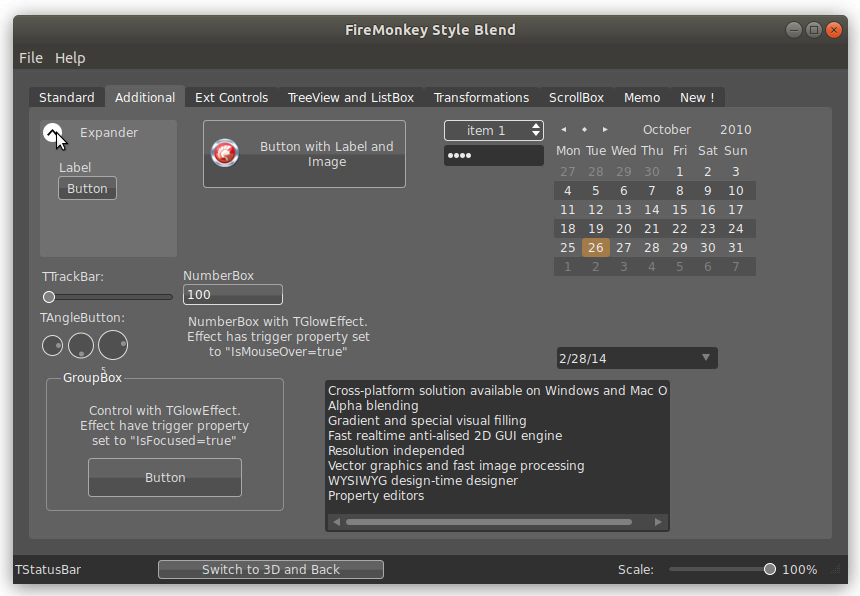
Task: Open the File menu
Action: (31, 58)
